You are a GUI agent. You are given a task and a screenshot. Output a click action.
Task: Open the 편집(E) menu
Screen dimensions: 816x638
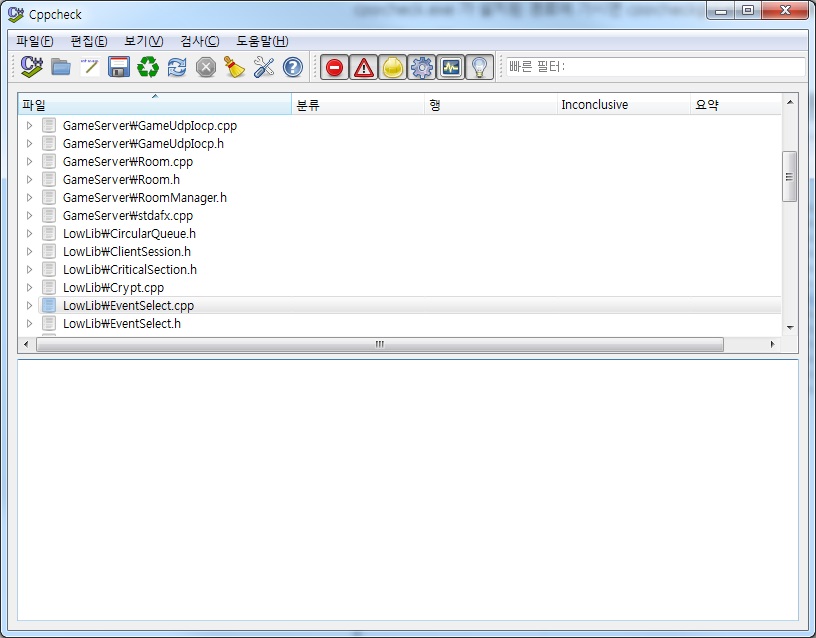(x=89, y=41)
